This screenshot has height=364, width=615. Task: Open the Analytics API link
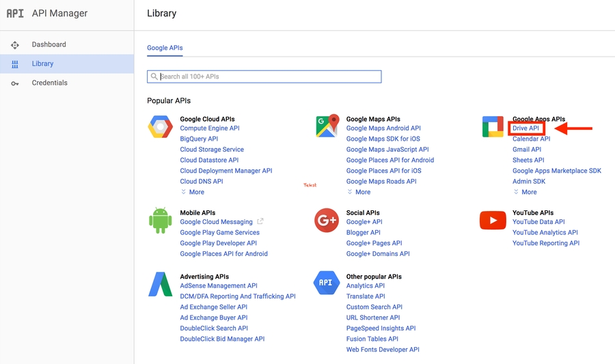(365, 285)
